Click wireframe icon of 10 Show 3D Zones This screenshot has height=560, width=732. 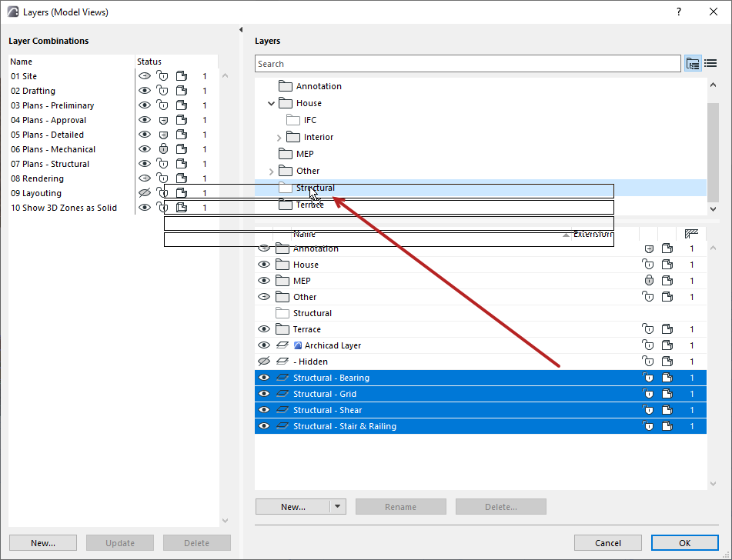point(182,208)
